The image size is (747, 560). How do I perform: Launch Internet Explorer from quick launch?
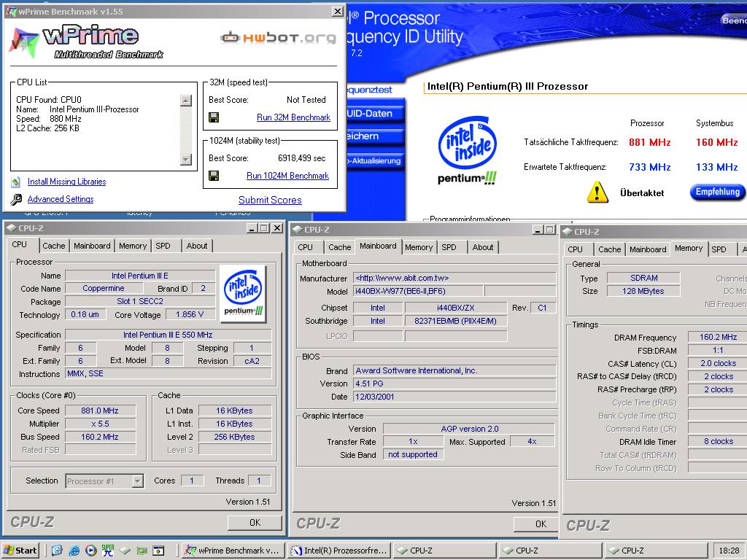pos(74,551)
